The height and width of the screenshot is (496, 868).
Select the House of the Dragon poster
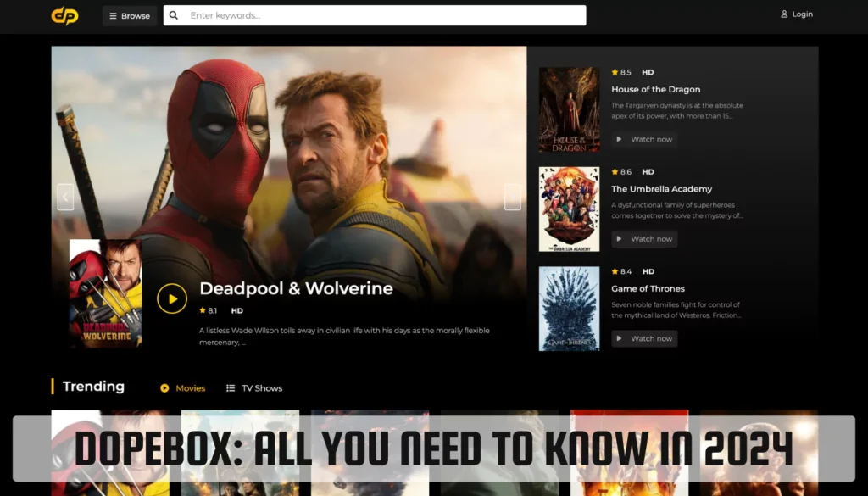(569, 109)
